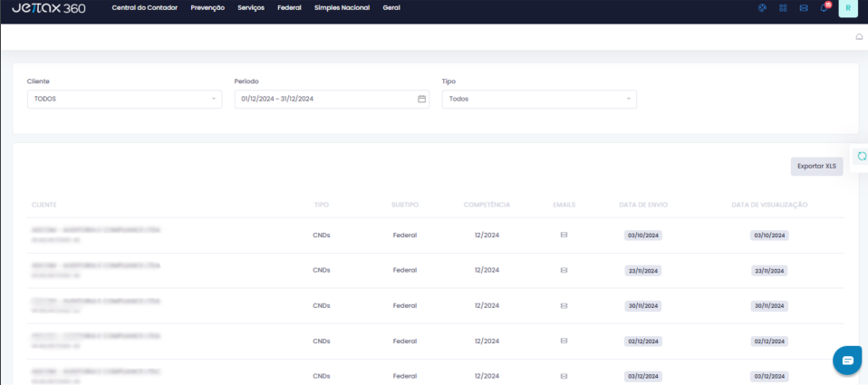868x385 pixels.
Task: Open the chat support bubble
Action: (x=847, y=361)
